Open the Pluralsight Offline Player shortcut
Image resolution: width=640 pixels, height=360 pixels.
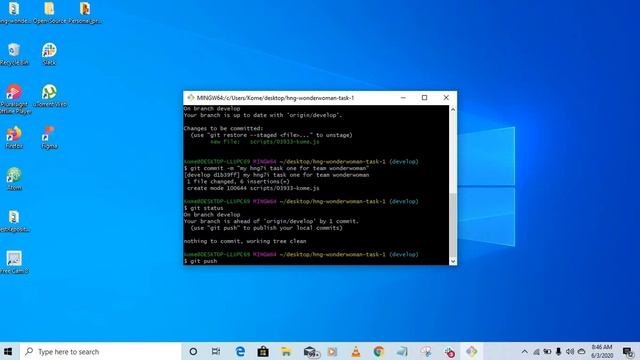tap(14, 99)
